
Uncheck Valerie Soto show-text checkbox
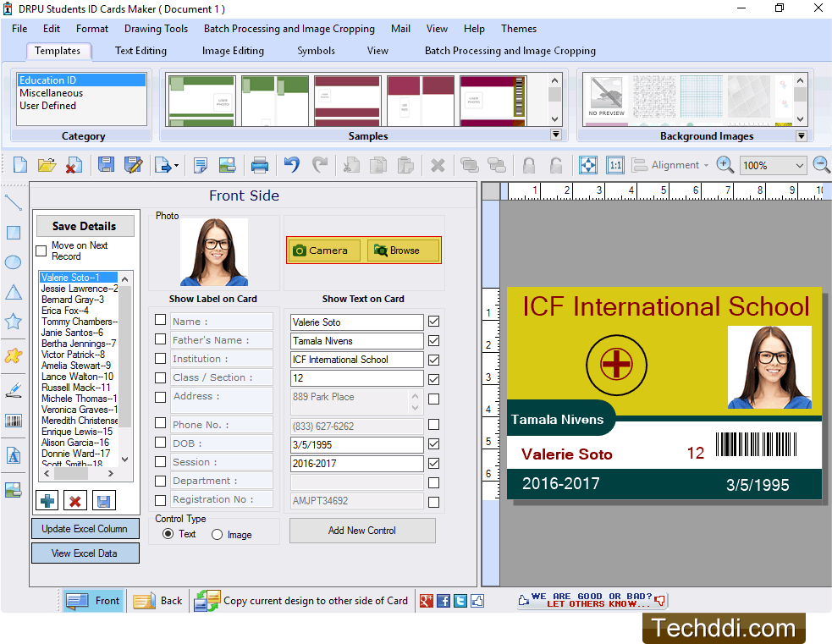tap(433, 322)
